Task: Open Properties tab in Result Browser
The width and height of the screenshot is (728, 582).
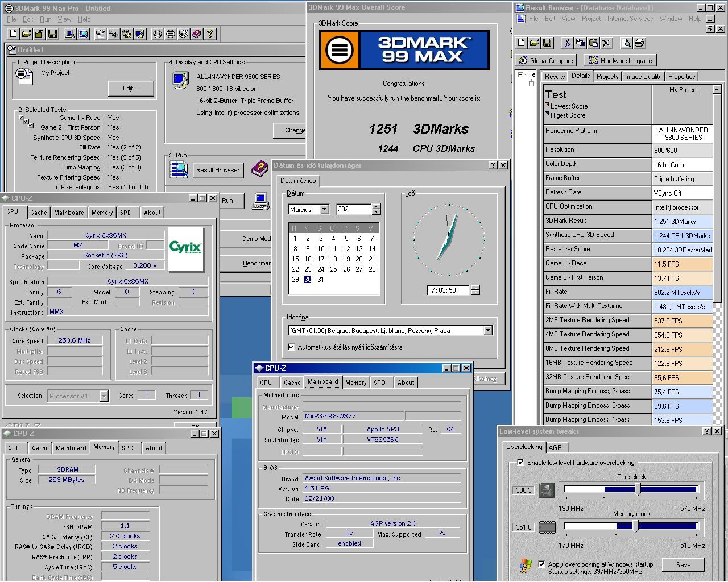Action: tap(681, 77)
